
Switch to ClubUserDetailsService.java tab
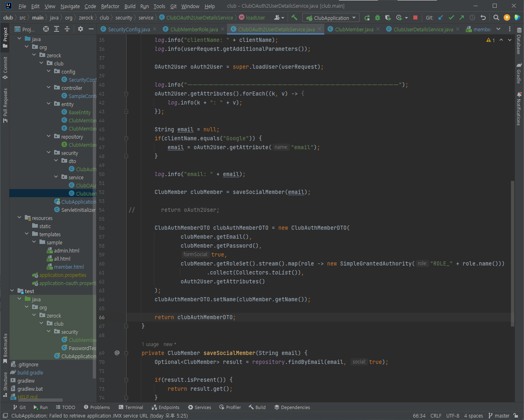(x=423, y=29)
